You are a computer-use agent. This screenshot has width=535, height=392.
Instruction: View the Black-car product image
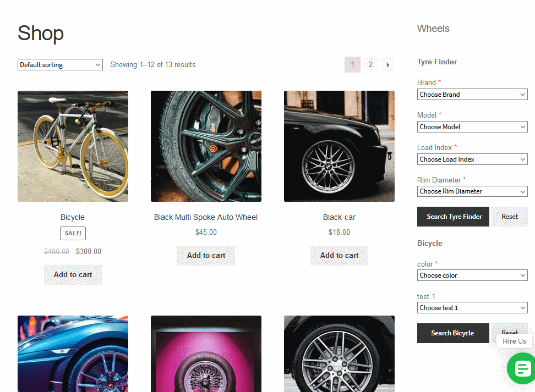point(339,146)
